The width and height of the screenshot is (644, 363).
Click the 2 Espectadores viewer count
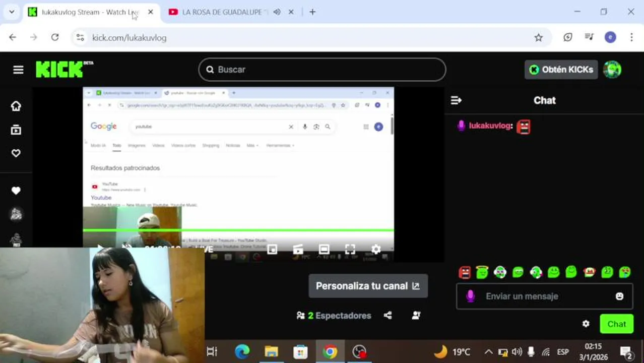coord(334,316)
